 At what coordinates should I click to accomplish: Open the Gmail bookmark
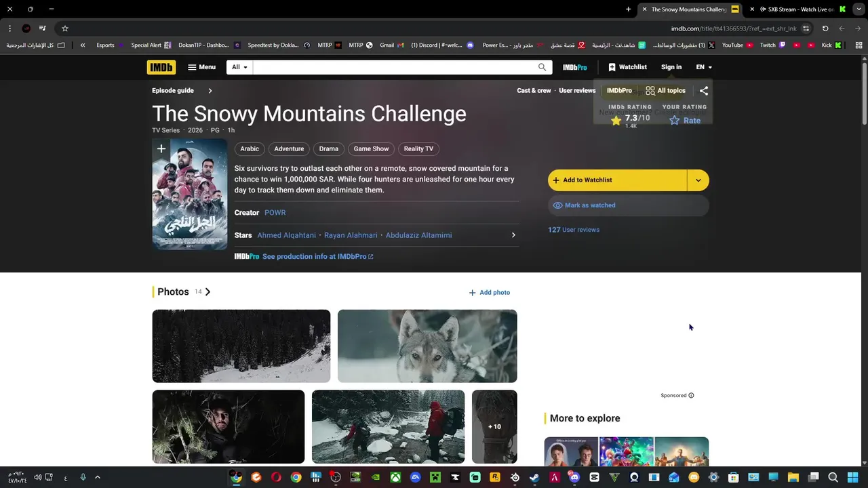click(391, 45)
